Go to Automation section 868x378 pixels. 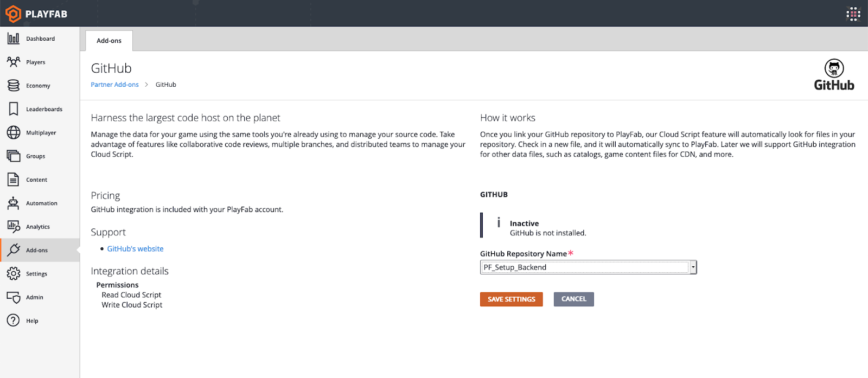point(40,203)
